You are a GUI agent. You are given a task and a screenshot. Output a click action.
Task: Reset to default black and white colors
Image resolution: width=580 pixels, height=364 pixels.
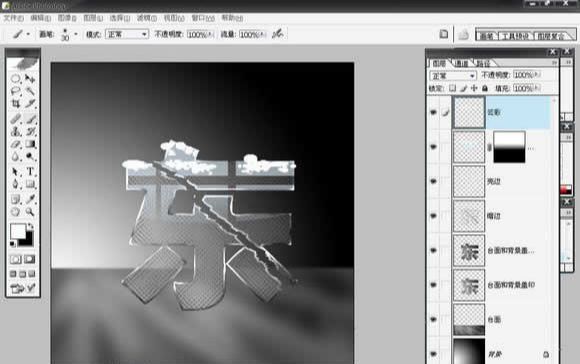click(x=13, y=244)
